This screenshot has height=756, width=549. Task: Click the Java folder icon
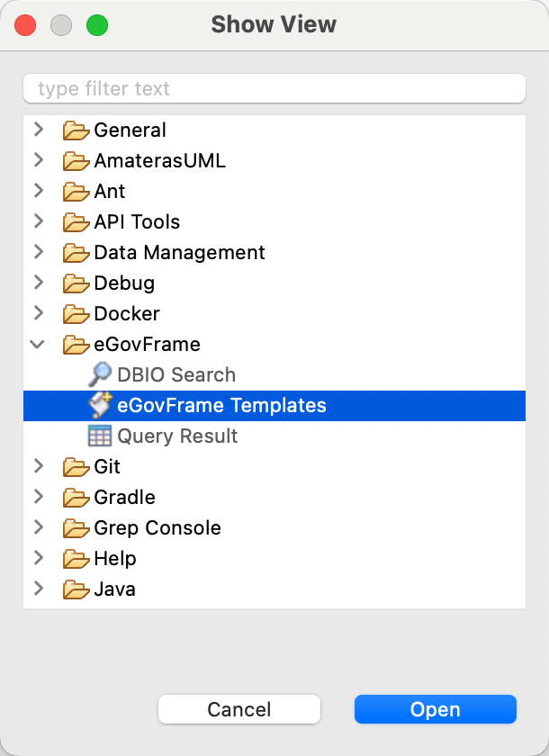tap(75, 589)
